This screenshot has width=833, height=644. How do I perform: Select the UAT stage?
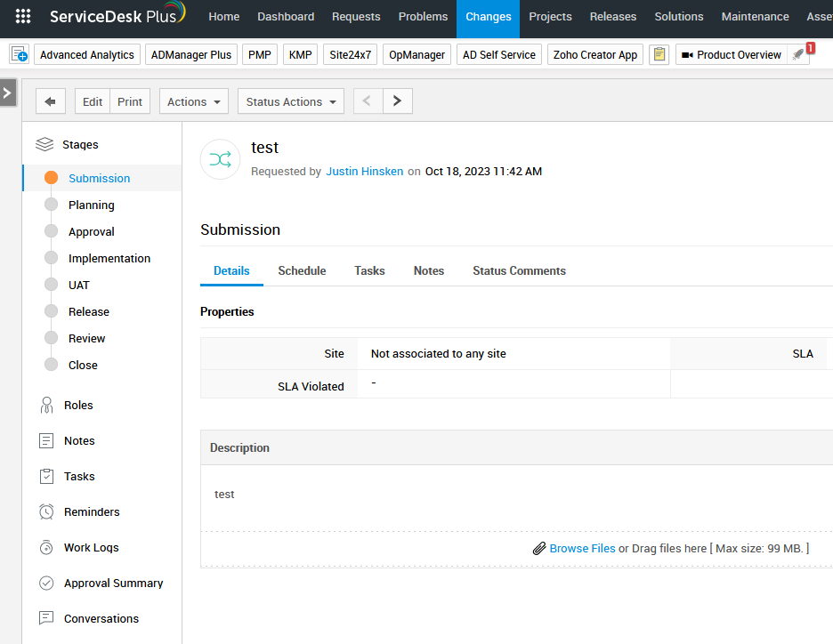(x=78, y=286)
